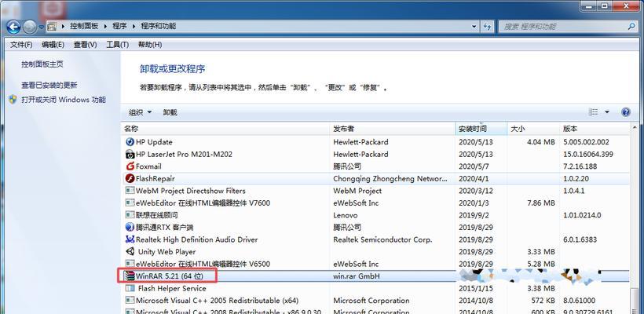The image size is (644, 314).
Task: Open the 文件(F) menu
Action: pos(21,44)
